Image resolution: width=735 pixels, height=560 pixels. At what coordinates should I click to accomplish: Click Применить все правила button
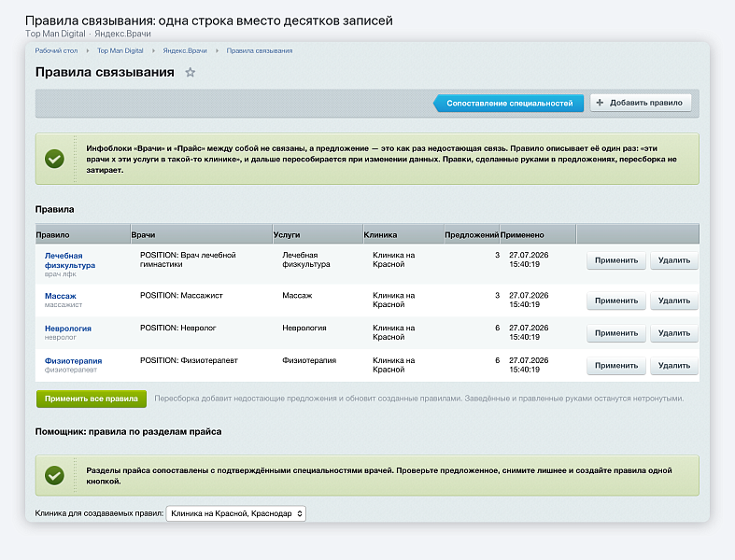tap(92, 399)
